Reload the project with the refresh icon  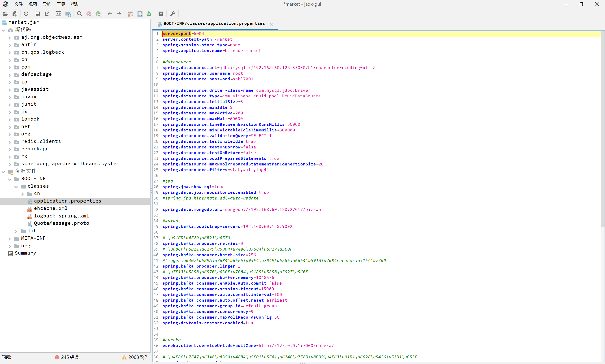point(26,14)
